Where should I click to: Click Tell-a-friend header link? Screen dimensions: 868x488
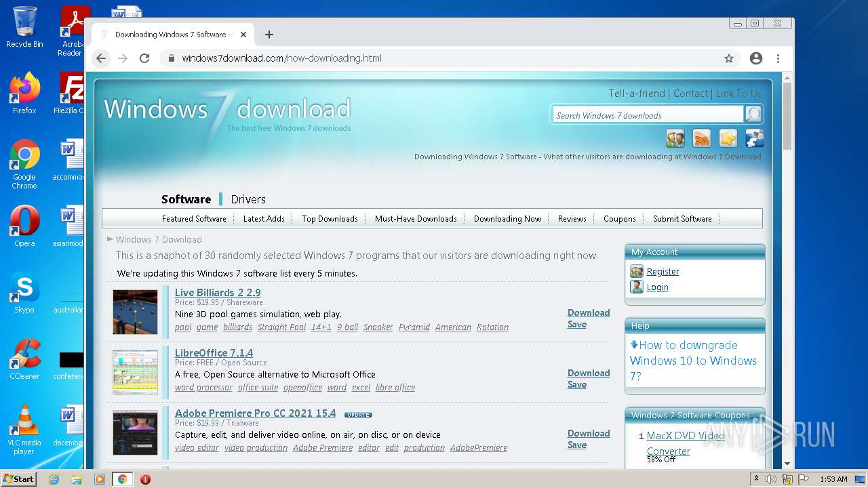tap(637, 94)
